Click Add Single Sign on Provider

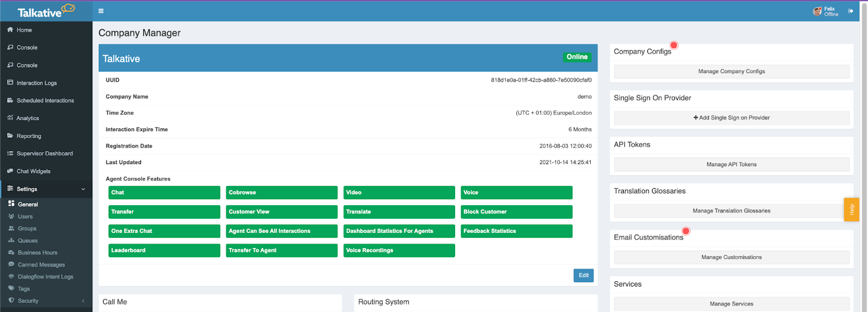(x=731, y=118)
